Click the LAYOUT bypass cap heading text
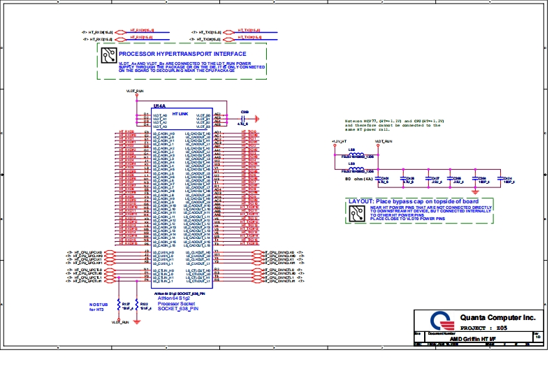554x392 pixels. click(414, 202)
